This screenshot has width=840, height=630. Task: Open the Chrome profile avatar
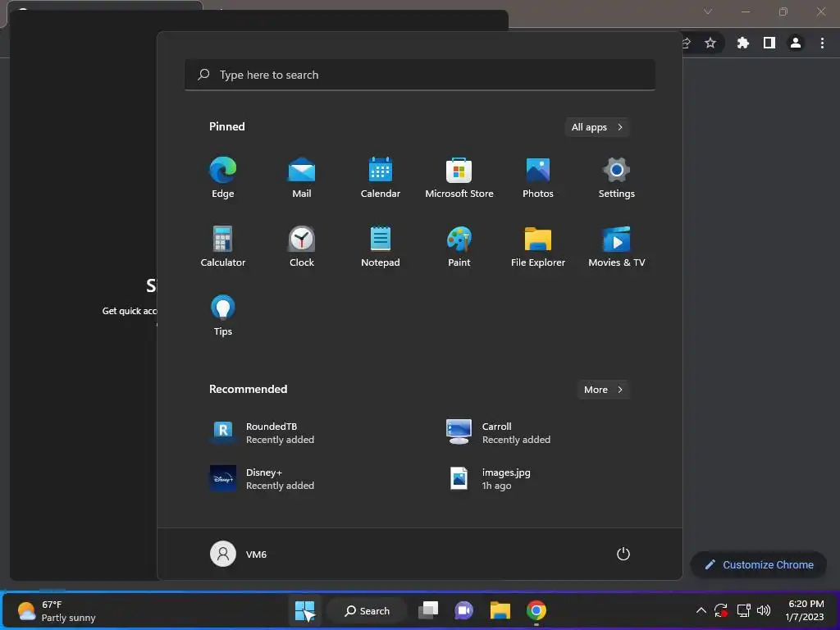click(x=796, y=43)
